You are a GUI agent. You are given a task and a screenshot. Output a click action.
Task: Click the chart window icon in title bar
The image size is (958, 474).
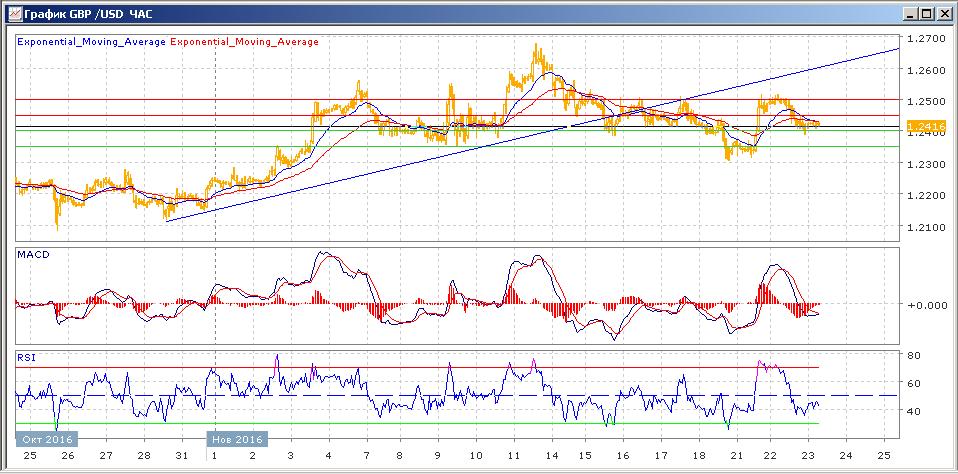click(13, 13)
